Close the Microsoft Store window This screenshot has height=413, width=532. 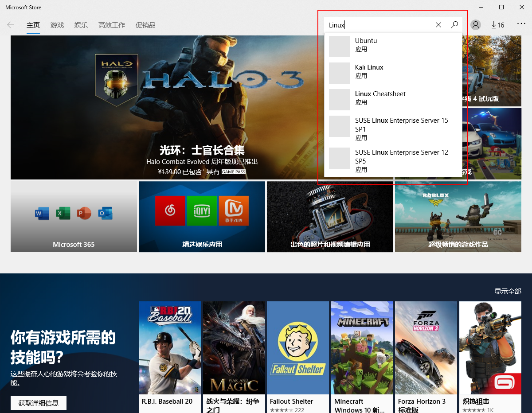coord(522,7)
